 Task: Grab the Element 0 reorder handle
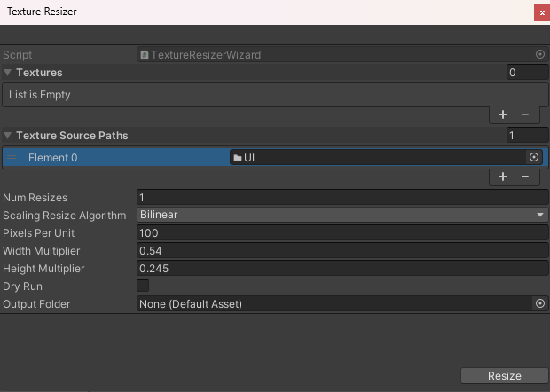pos(12,158)
